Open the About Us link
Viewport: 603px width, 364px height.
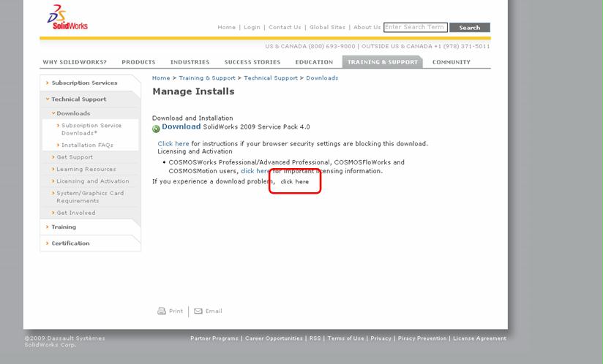point(367,27)
